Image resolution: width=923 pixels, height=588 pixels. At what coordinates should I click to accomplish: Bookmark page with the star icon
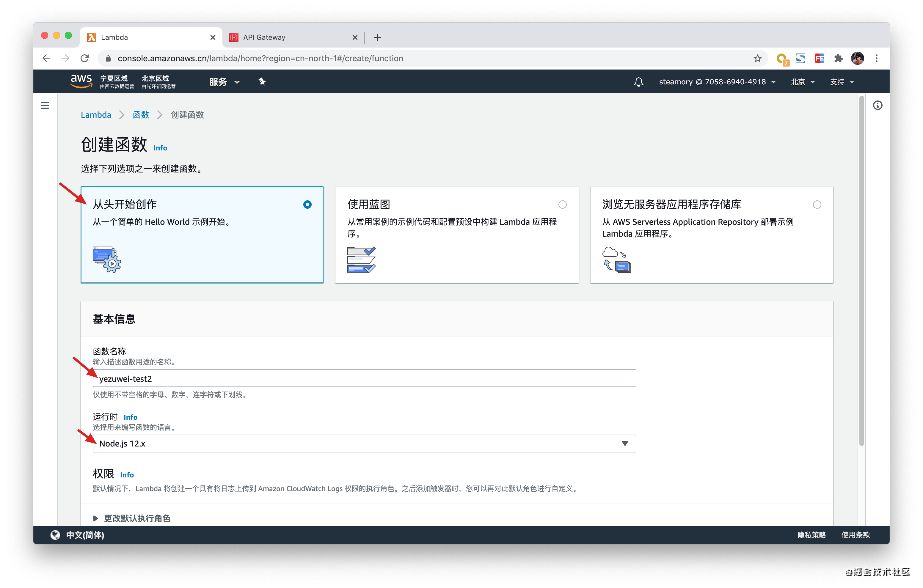[x=757, y=58]
